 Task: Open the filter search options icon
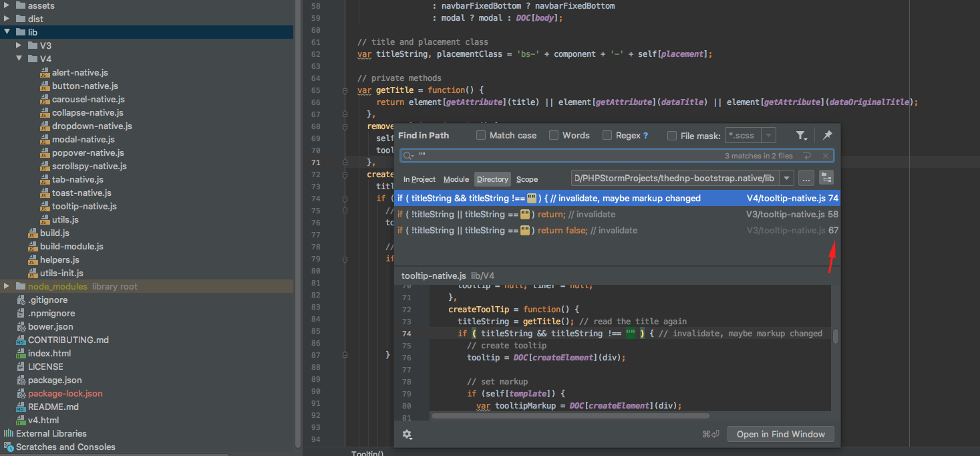(x=802, y=135)
